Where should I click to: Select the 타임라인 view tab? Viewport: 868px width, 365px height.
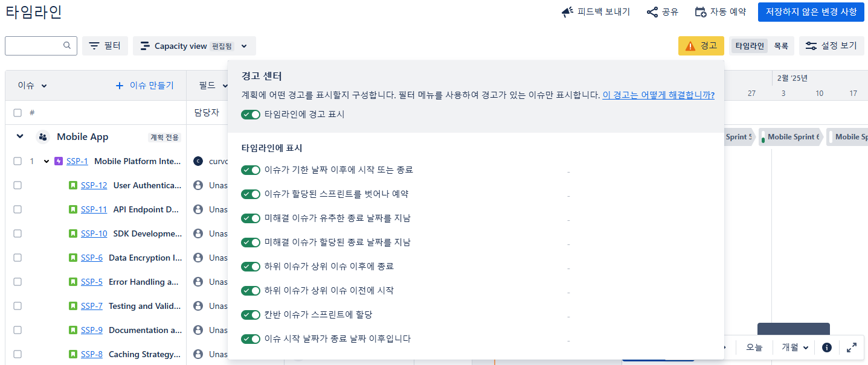click(750, 46)
